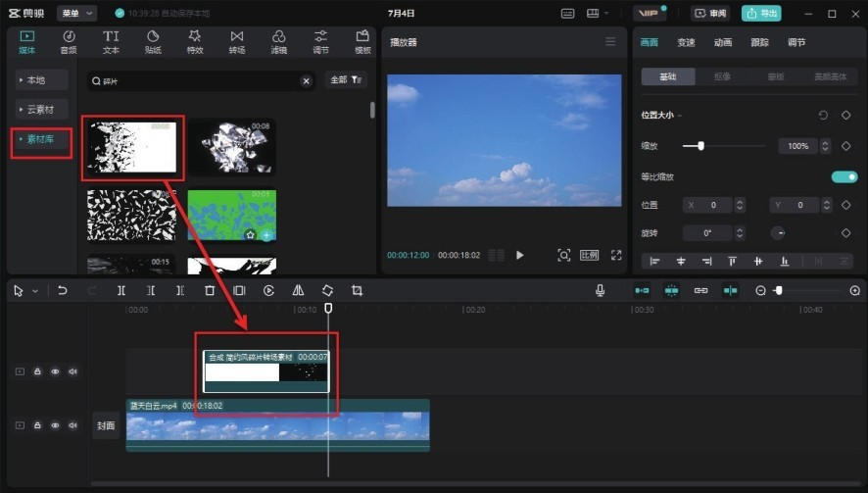Select the 基础 basic sub-tab

(668, 76)
